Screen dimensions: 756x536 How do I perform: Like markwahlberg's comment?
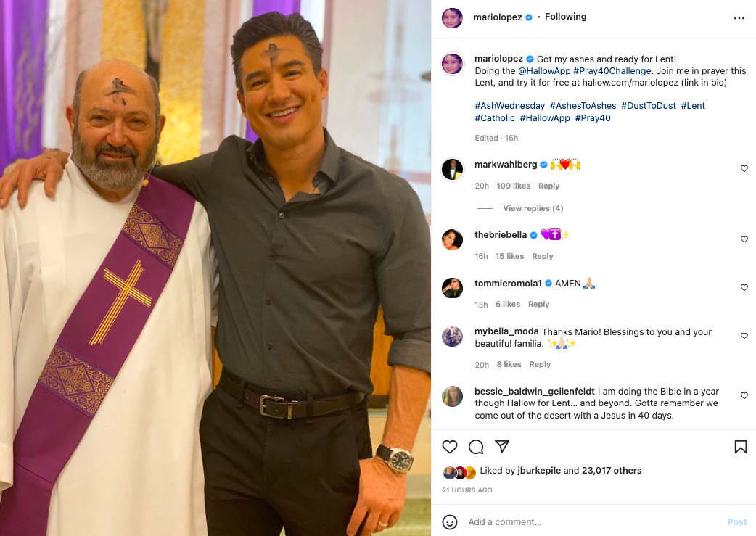pyautogui.click(x=744, y=169)
